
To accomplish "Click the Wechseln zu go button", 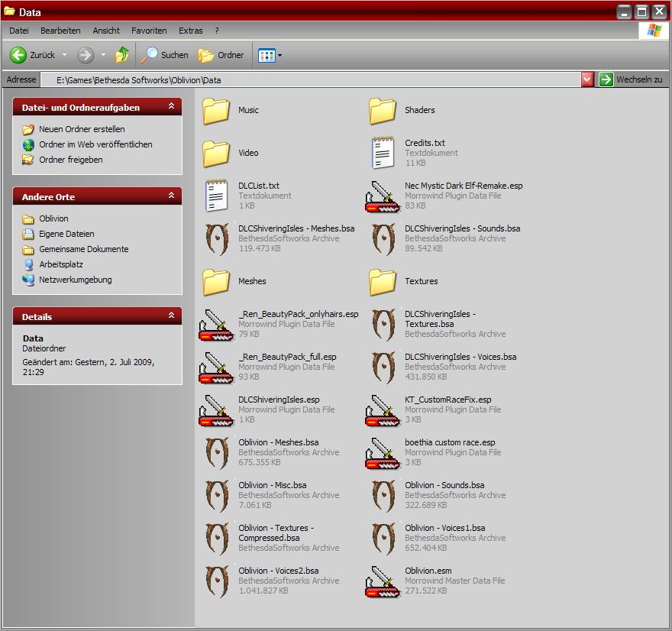I will click(631, 79).
